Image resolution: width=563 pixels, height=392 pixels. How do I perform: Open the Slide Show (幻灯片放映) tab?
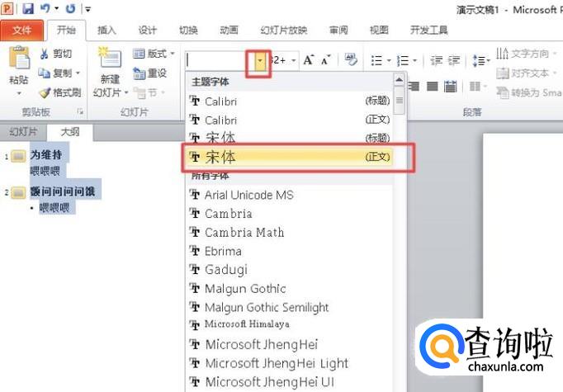(x=284, y=31)
